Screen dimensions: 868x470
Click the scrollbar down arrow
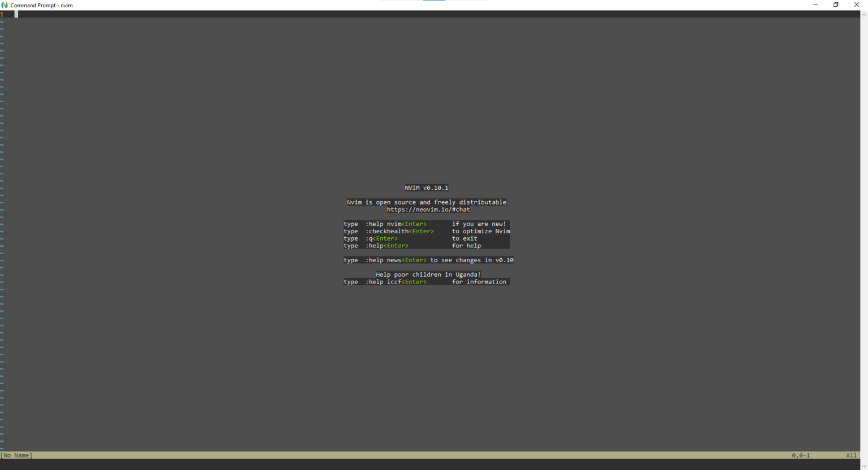point(864,466)
